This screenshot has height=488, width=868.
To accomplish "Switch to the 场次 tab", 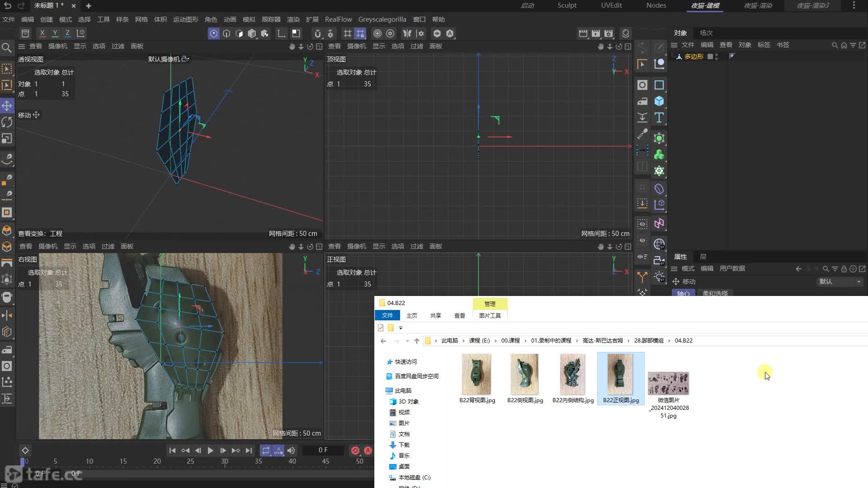I will (706, 33).
